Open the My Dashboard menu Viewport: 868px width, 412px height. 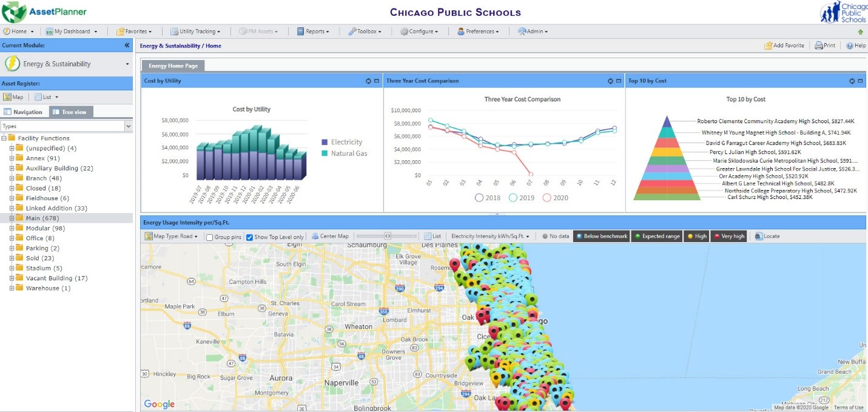(x=71, y=32)
